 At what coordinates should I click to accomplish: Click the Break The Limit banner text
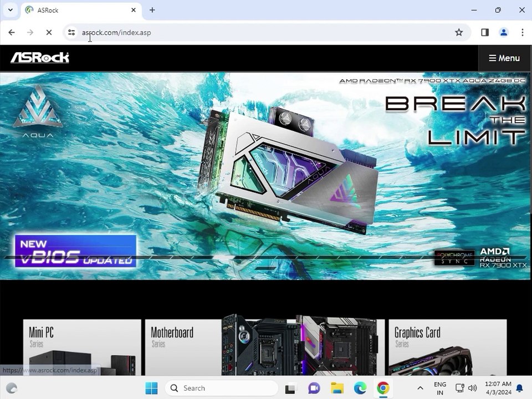(456, 120)
